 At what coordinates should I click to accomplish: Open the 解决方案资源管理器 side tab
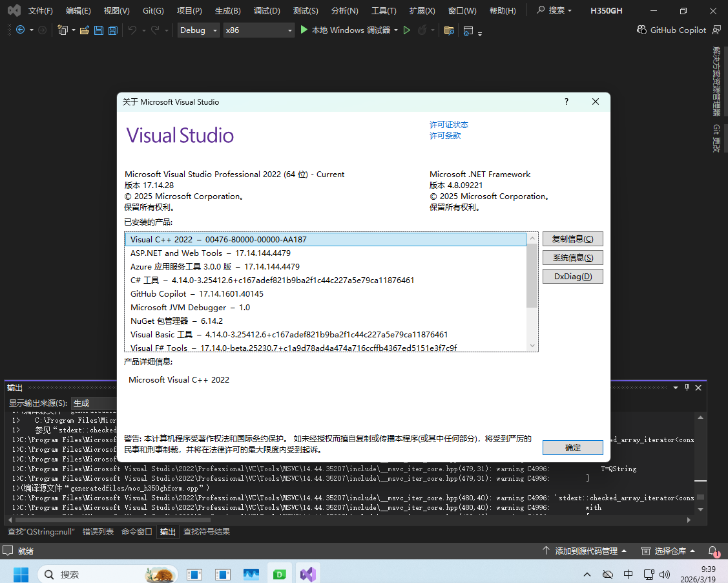pyautogui.click(x=717, y=81)
